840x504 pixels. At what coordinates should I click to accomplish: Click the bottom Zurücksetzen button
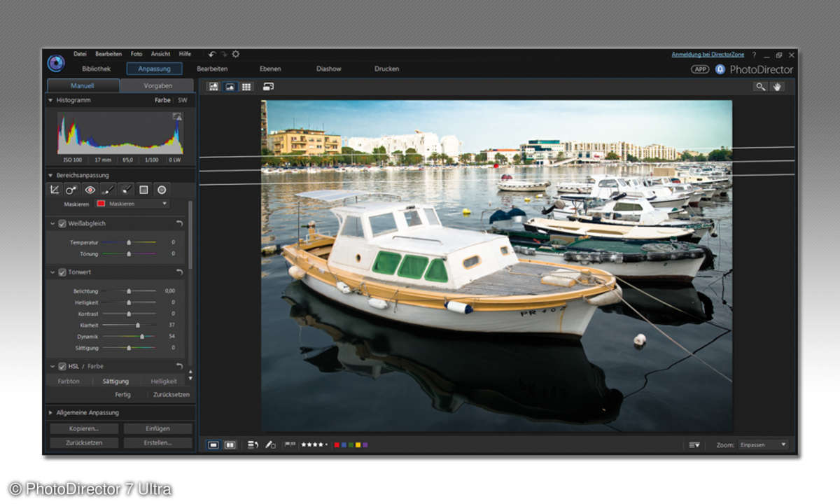[x=84, y=442]
